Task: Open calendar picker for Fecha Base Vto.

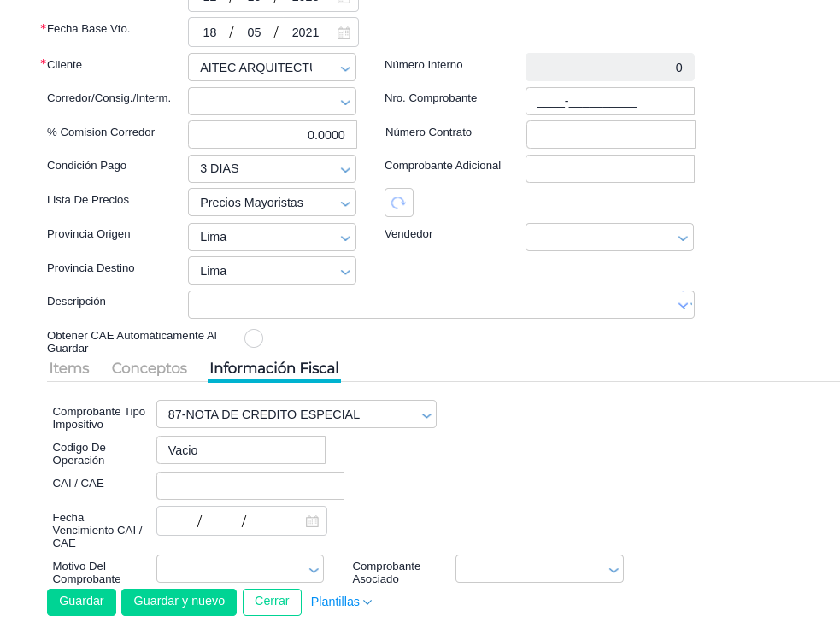Action: pyautogui.click(x=344, y=33)
